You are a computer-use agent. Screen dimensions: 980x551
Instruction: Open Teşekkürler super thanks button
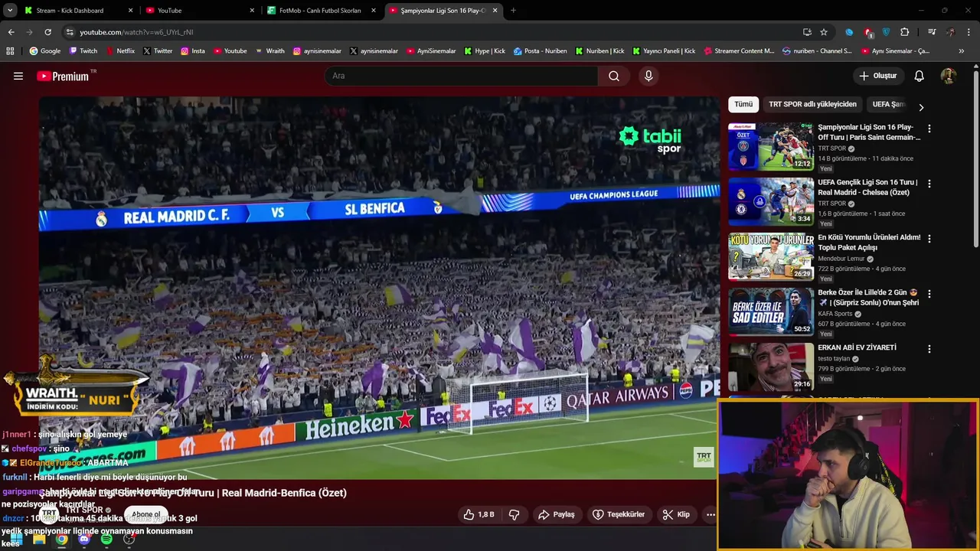(x=619, y=514)
